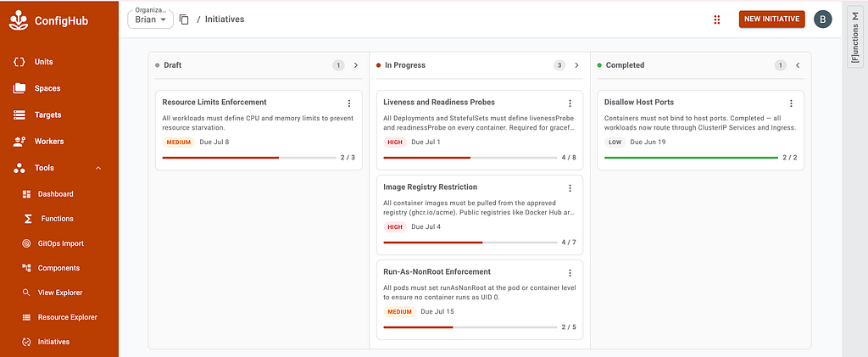This screenshot has height=357, width=868.
Task: Select Functions under Tools
Action: click(59, 219)
